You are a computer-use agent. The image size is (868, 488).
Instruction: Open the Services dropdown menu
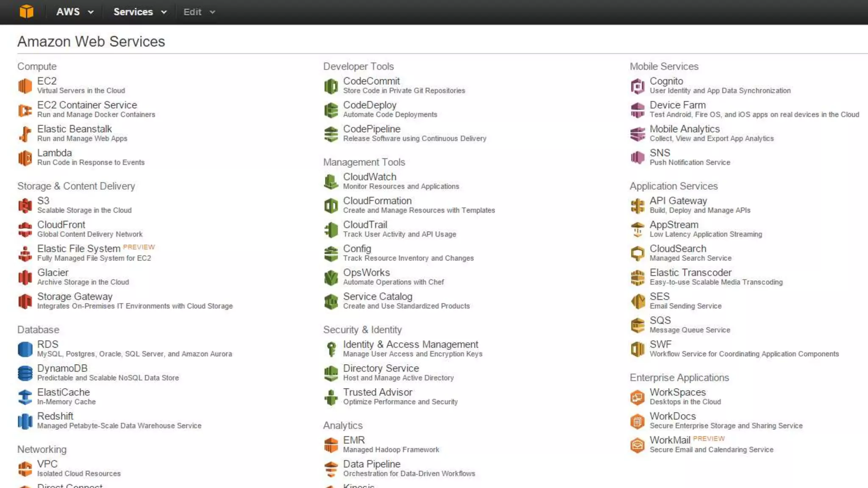click(139, 12)
